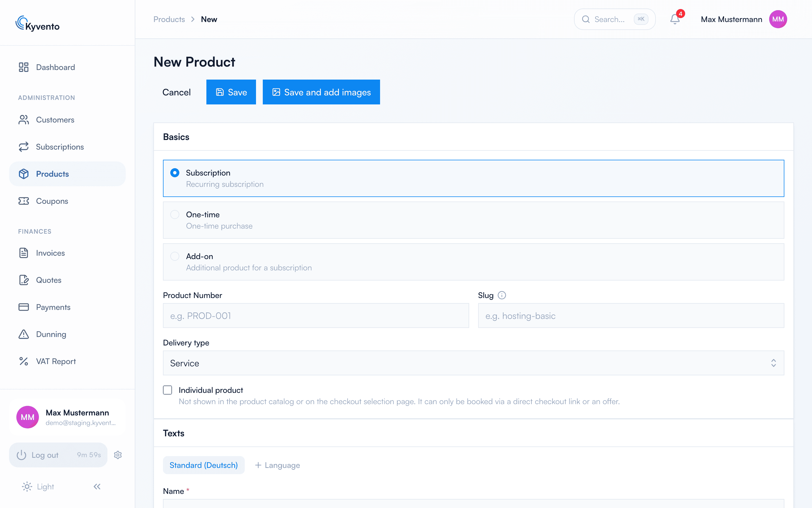Viewport: 812px width, 508px height.
Task: Focus the Search field in header
Action: coord(615,19)
